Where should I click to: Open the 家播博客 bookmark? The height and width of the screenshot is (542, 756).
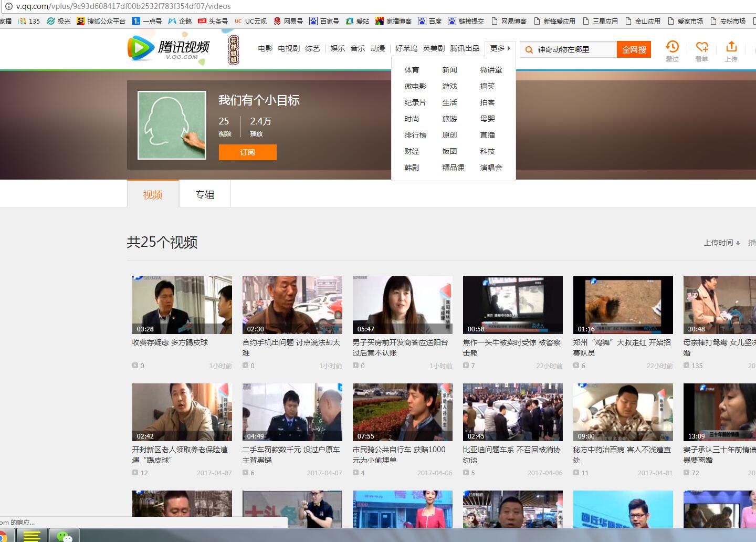coord(394,21)
